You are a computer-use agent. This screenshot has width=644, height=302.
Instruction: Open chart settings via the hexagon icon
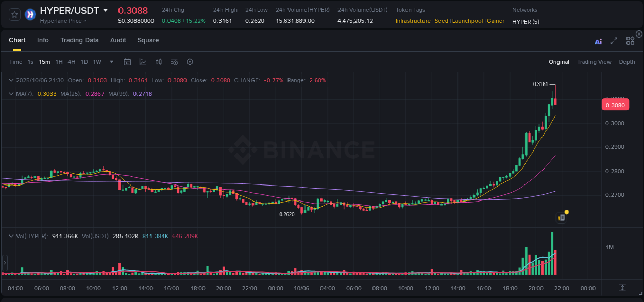pos(190,61)
